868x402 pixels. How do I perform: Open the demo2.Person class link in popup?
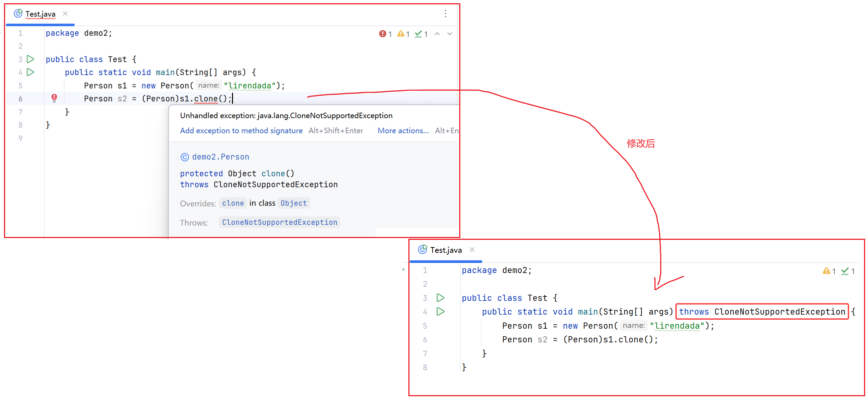pyautogui.click(x=220, y=157)
